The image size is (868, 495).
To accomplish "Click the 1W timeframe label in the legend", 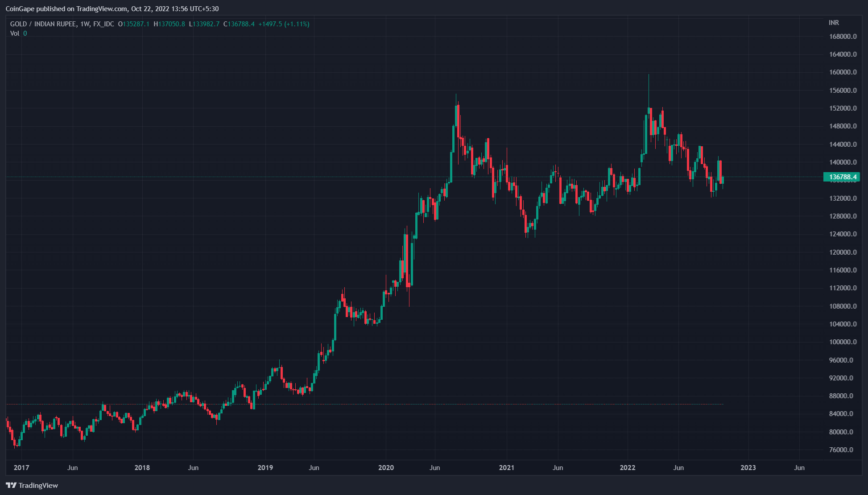I will (85, 24).
